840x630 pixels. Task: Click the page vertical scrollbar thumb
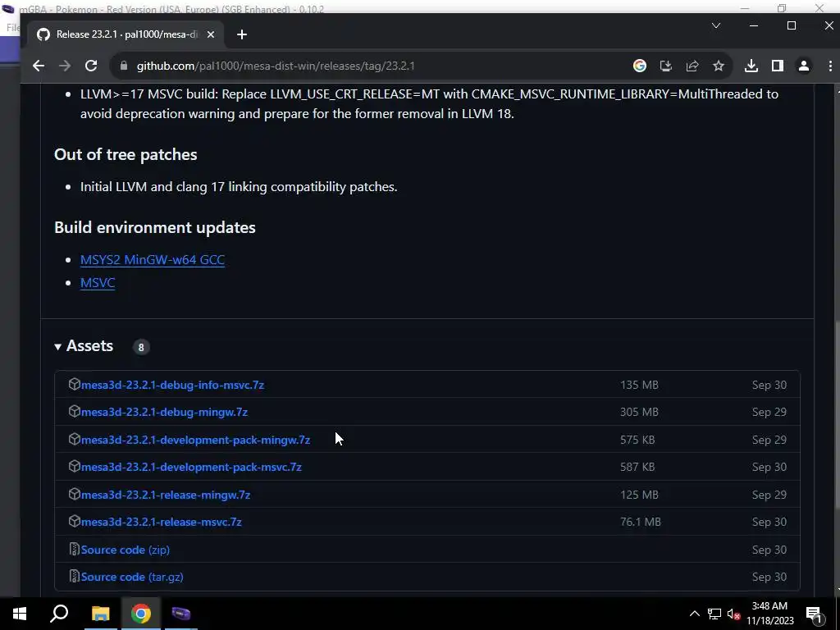click(x=837, y=415)
